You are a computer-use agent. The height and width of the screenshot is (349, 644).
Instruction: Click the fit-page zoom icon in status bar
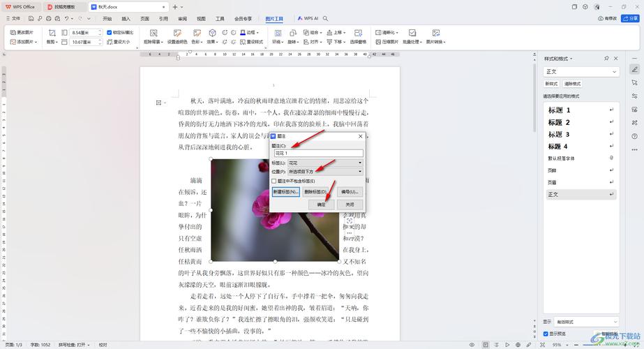[542, 345]
